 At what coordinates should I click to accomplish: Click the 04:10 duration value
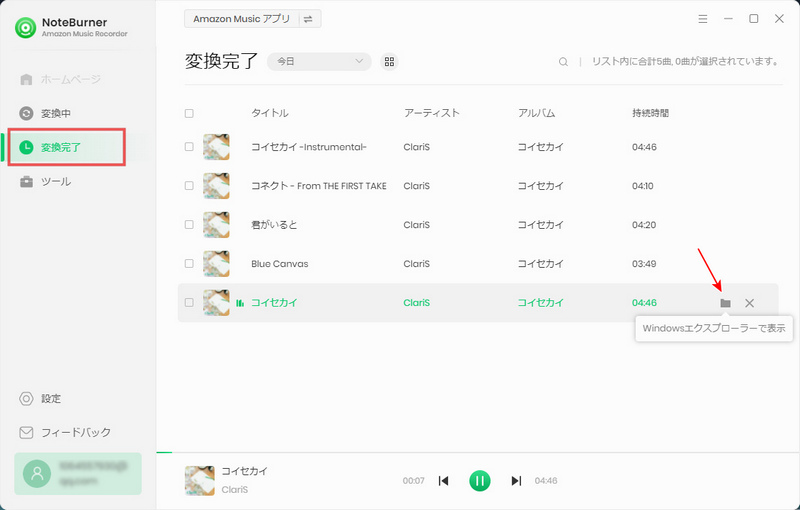[643, 186]
